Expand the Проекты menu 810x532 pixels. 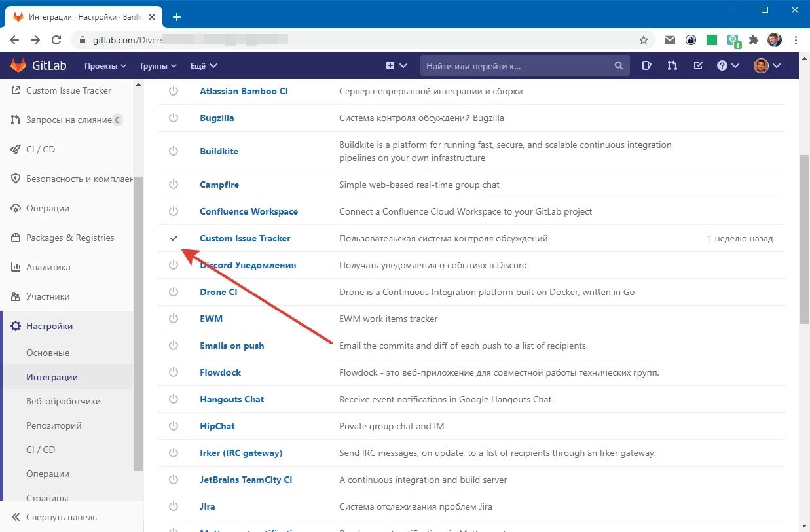tap(105, 65)
